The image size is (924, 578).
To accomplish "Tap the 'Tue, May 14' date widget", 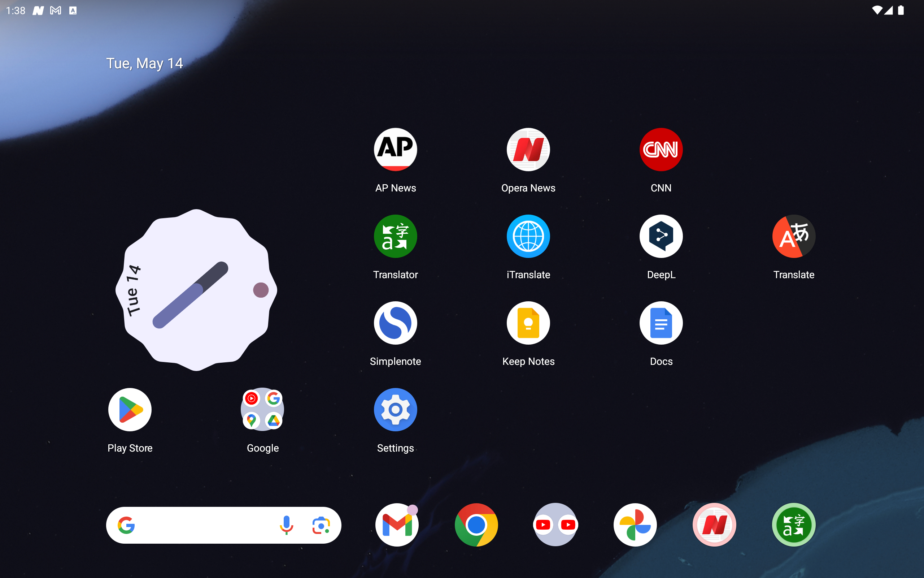I will tap(144, 64).
